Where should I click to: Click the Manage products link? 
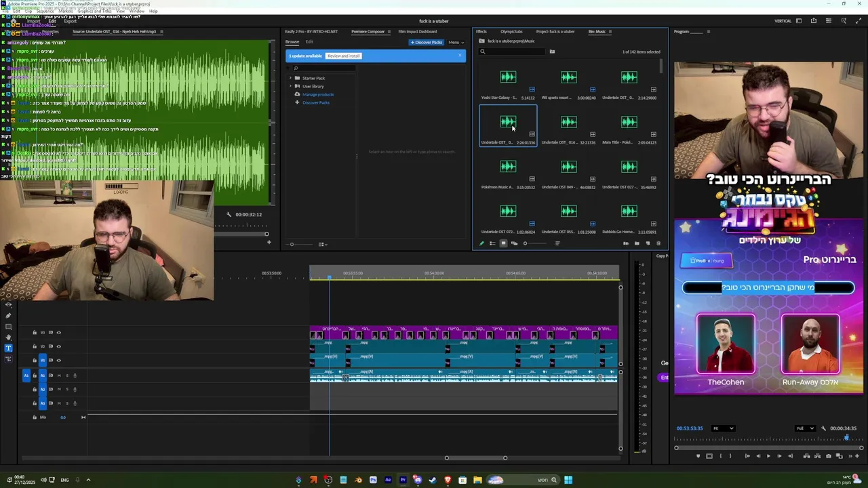click(318, 94)
